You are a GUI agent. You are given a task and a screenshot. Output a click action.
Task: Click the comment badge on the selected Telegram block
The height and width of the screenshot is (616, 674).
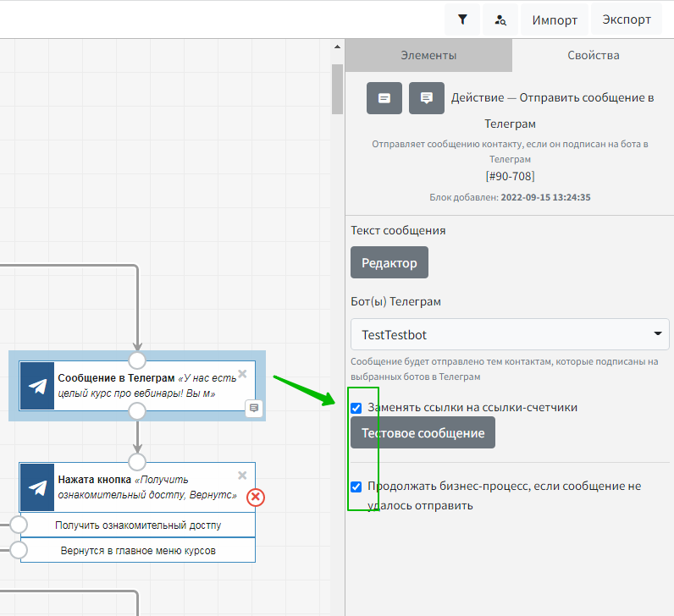point(254,409)
